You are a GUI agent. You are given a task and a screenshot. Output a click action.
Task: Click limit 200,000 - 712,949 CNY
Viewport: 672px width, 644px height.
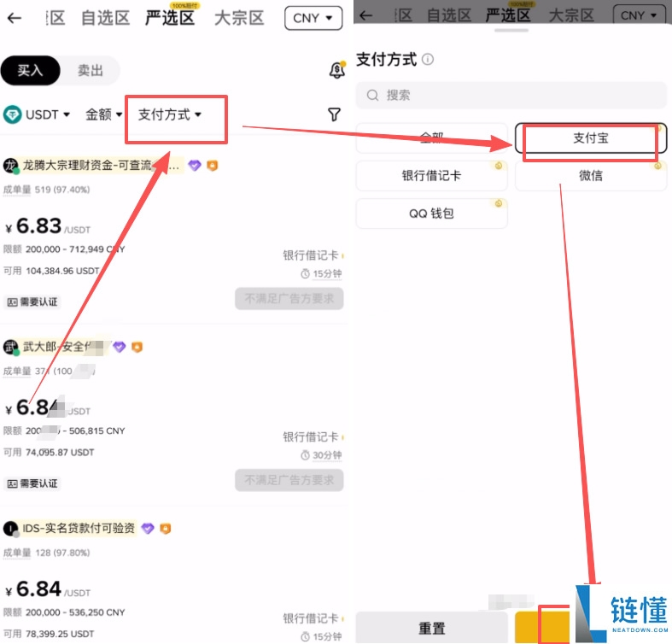click(64, 249)
